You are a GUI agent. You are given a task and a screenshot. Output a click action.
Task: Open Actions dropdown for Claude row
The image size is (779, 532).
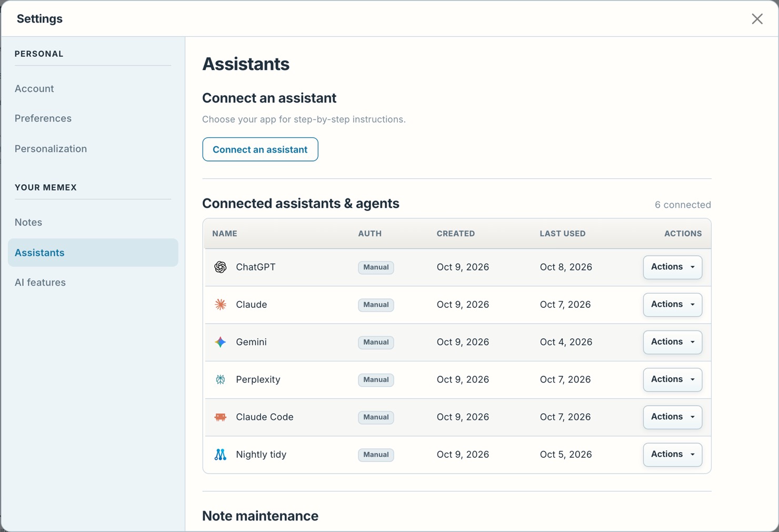point(673,305)
